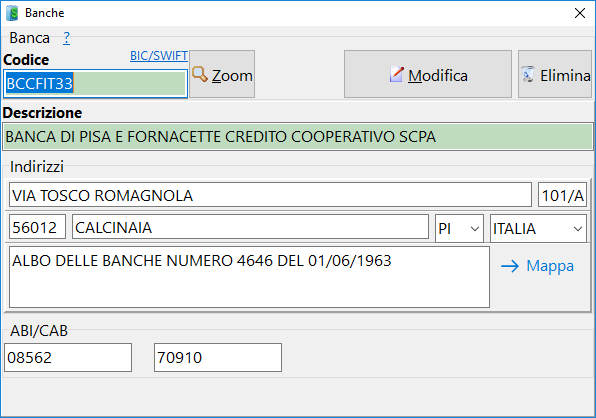The width and height of the screenshot is (596, 418).
Task: Open the Mappa link
Action: point(537,266)
